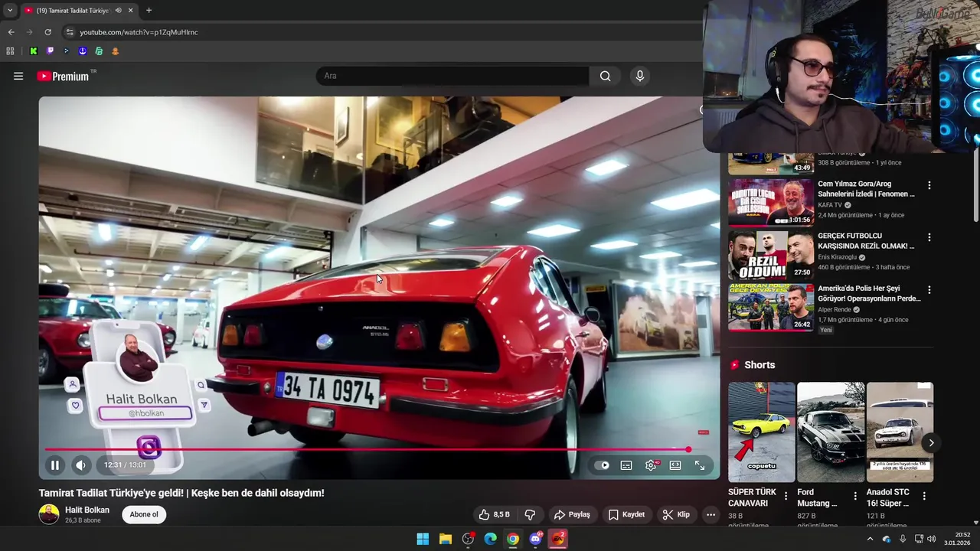The width and height of the screenshot is (980, 551).
Task: Open the Cem Yılmaz Gora/Arog title link
Action: [x=866, y=189]
